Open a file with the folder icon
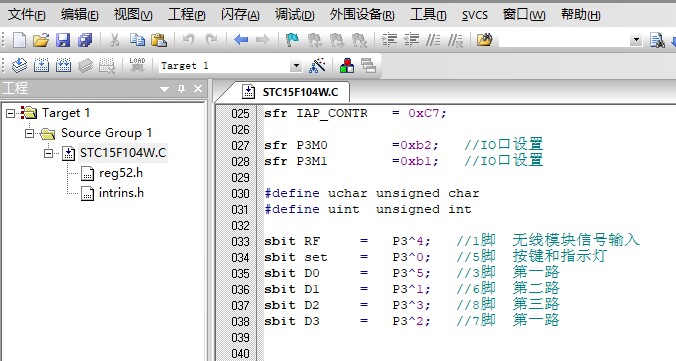The height and width of the screenshot is (361, 676). coord(41,40)
